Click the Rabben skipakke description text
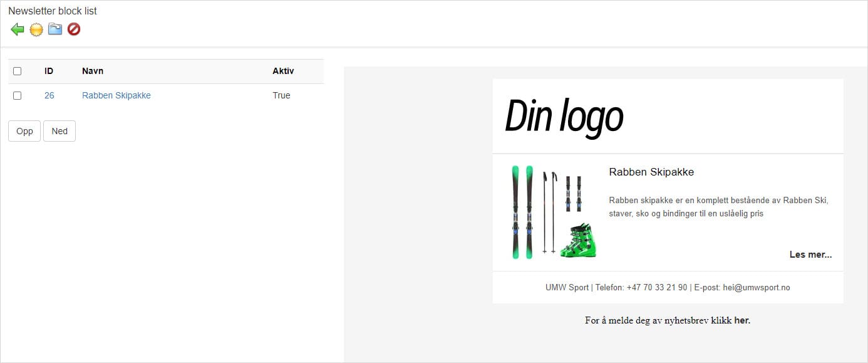This screenshot has width=868, height=363. click(x=718, y=207)
